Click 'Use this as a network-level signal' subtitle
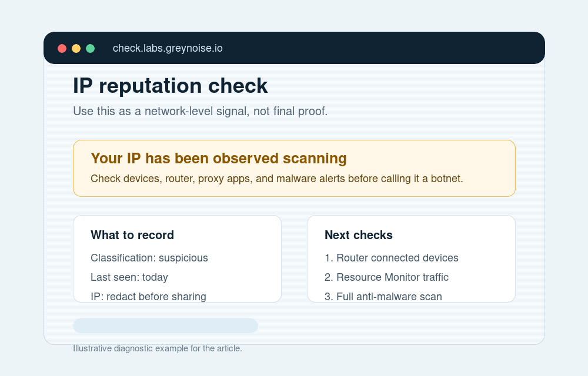Screen dimensions: 588x376 click(201, 111)
